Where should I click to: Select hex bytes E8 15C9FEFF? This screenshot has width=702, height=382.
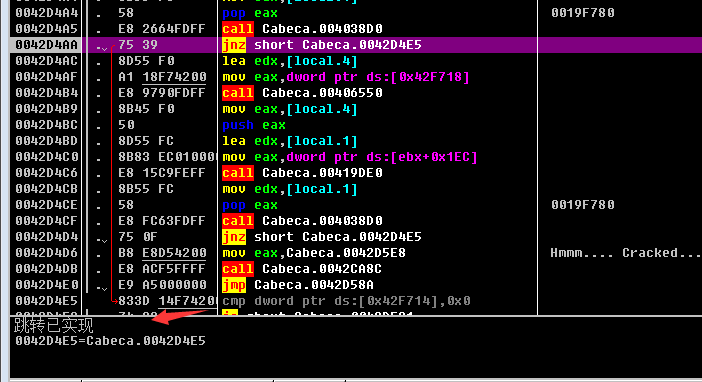point(162,173)
